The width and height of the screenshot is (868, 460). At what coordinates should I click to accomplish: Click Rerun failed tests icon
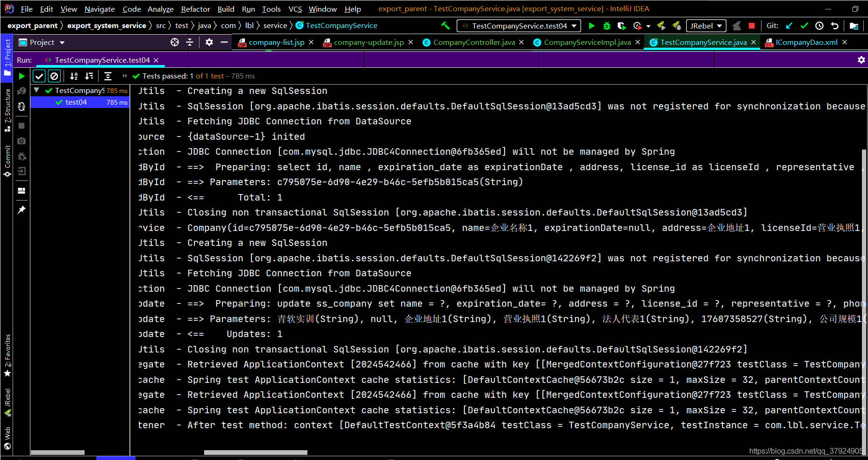pos(21,91)
